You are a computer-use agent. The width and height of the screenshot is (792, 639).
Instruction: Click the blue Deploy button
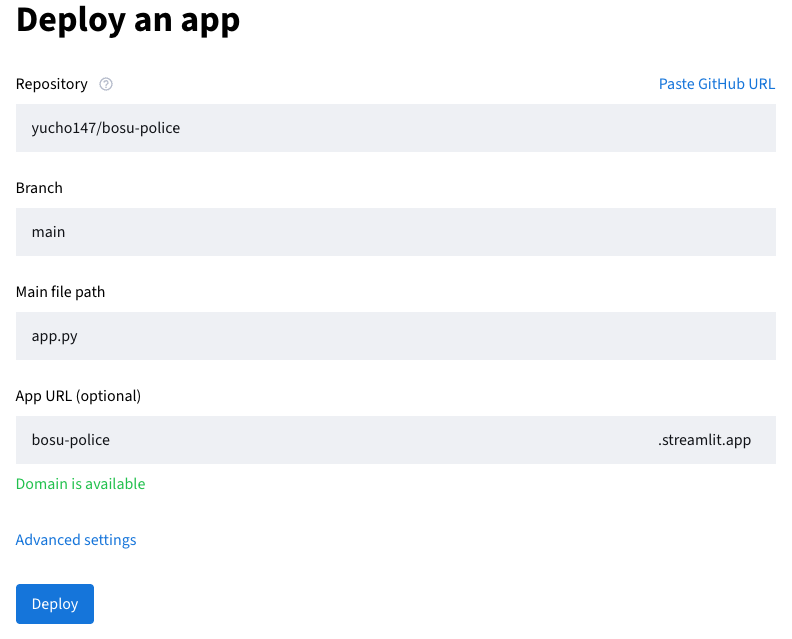[x=55, y=604]
